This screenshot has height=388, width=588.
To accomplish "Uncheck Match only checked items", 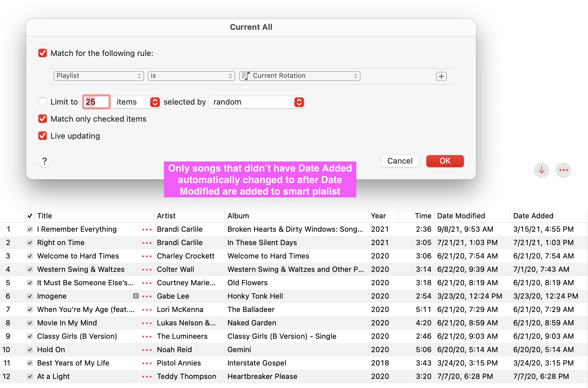I will [43, 119].
